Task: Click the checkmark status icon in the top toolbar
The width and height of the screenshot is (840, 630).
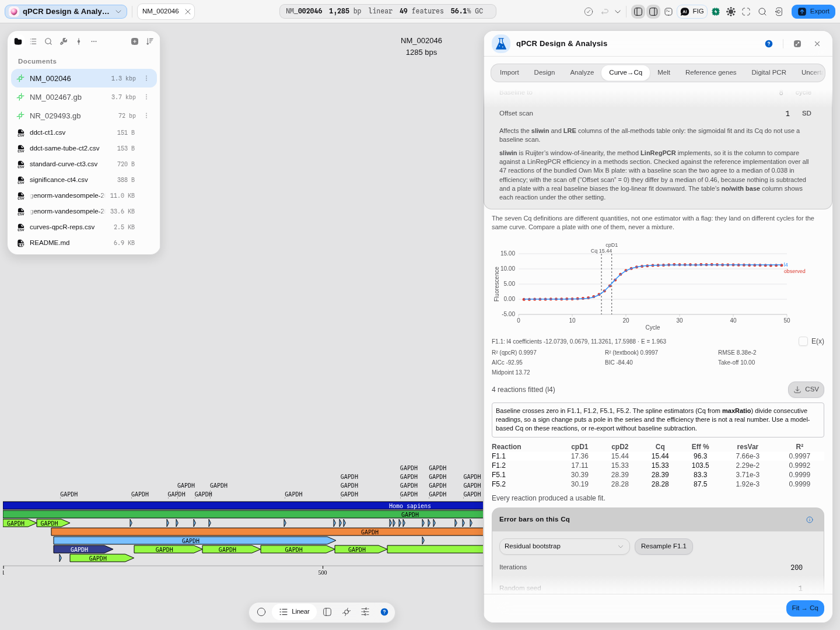Action: (x=589, y=12)
